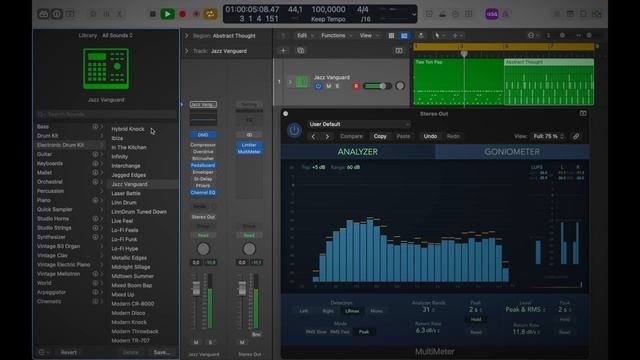Click the next preset arrow in MultiMeter
The height and width of the screenshot is (360, 640).
[327, 136]
